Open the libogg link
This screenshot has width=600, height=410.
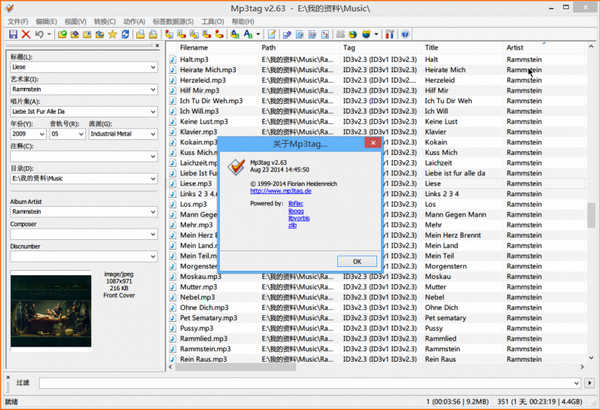click(296, 211)
